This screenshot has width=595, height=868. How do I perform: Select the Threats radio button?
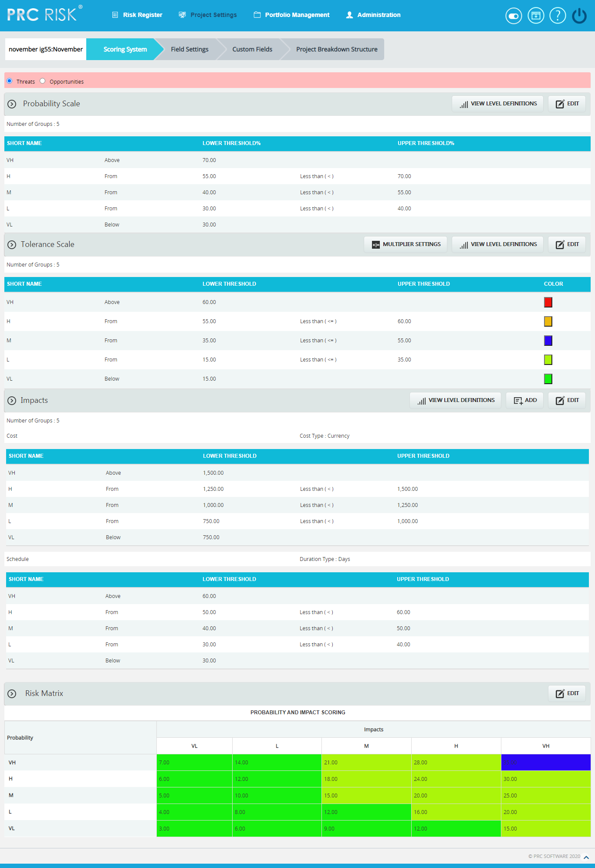click(9, 81)
